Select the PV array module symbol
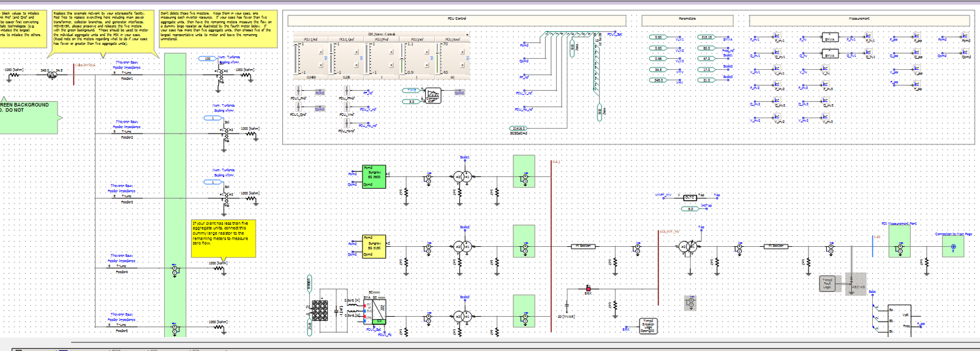 coord(320,311)
